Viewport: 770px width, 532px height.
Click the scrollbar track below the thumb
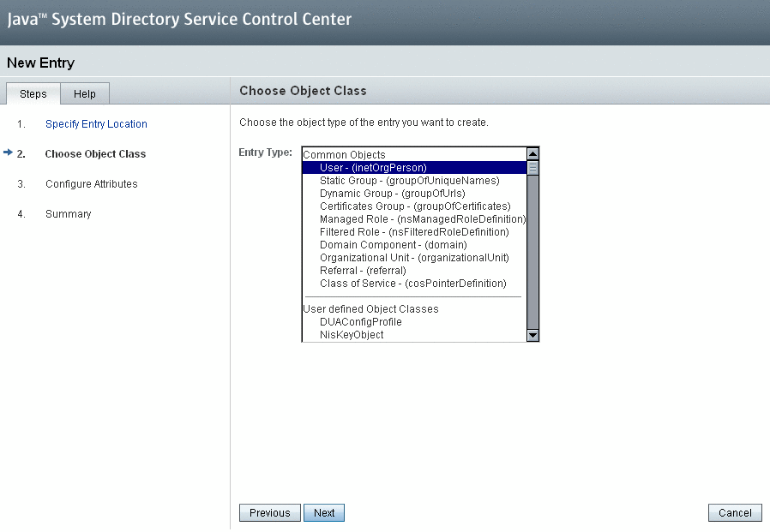(532, 252)
